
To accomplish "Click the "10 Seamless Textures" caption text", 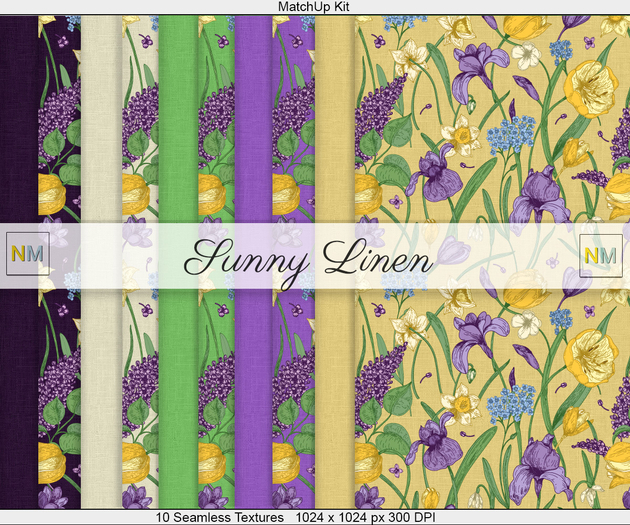I will [x=220, y=517].
